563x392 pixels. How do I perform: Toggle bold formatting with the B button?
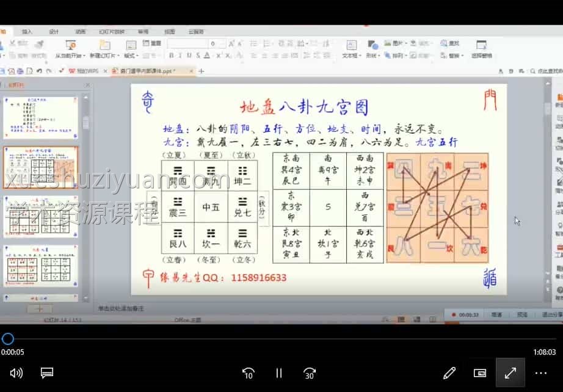[x=171, y=54]
